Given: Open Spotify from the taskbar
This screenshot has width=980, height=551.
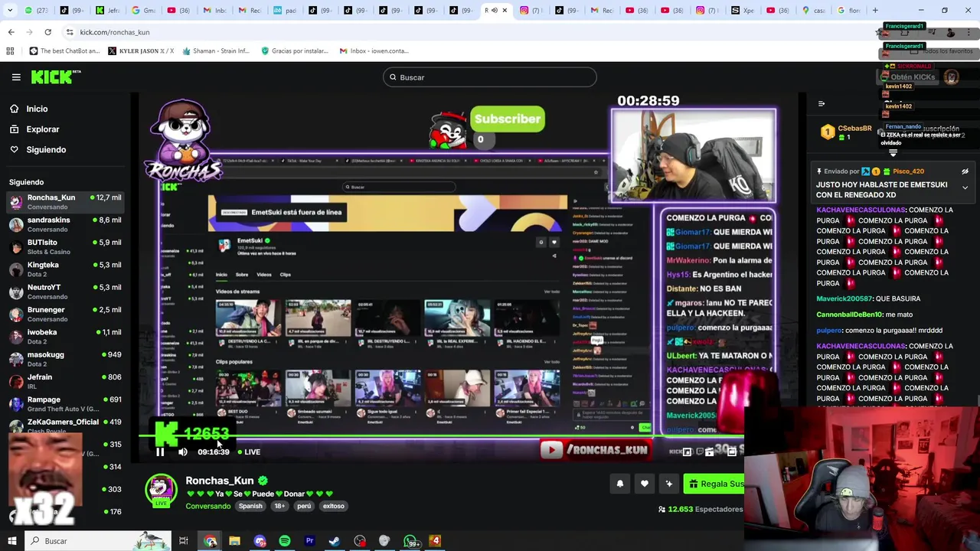Looking at the screenshot, I should (284, 541).
